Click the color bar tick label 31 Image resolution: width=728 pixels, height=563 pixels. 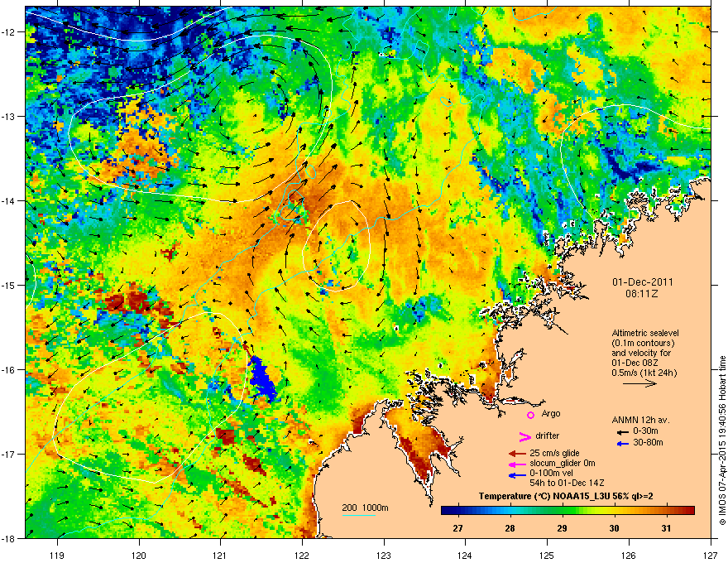[x=666, y=528]
